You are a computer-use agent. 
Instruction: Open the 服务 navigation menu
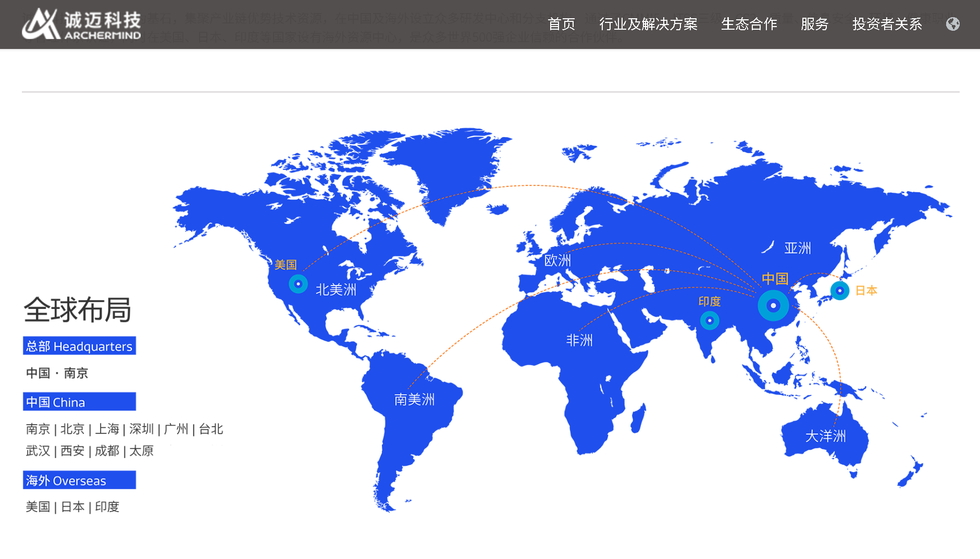(814, 24)
